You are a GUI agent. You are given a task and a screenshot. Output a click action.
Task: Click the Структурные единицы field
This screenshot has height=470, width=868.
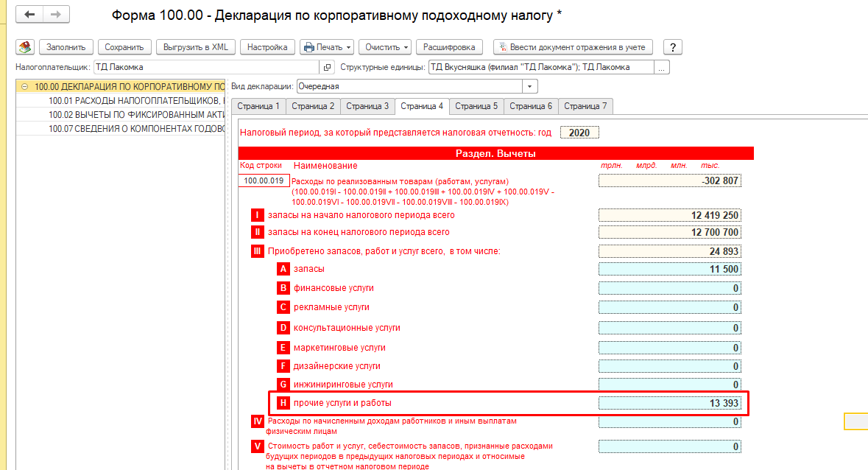coord(541,67)
